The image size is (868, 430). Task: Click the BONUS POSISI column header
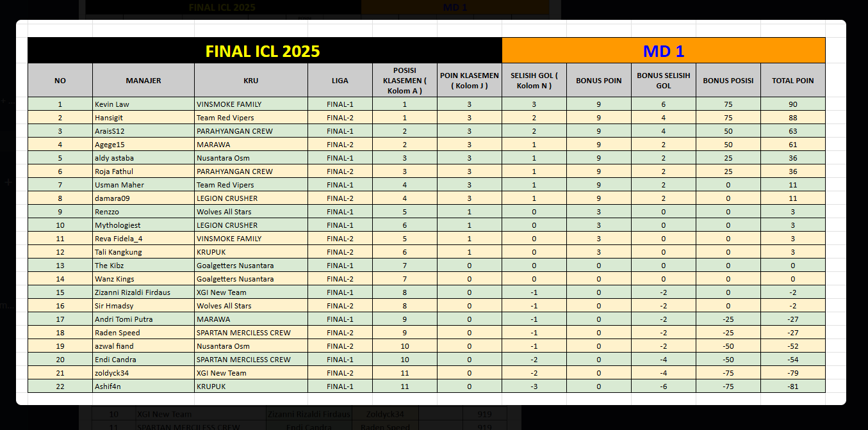(728, 81)
